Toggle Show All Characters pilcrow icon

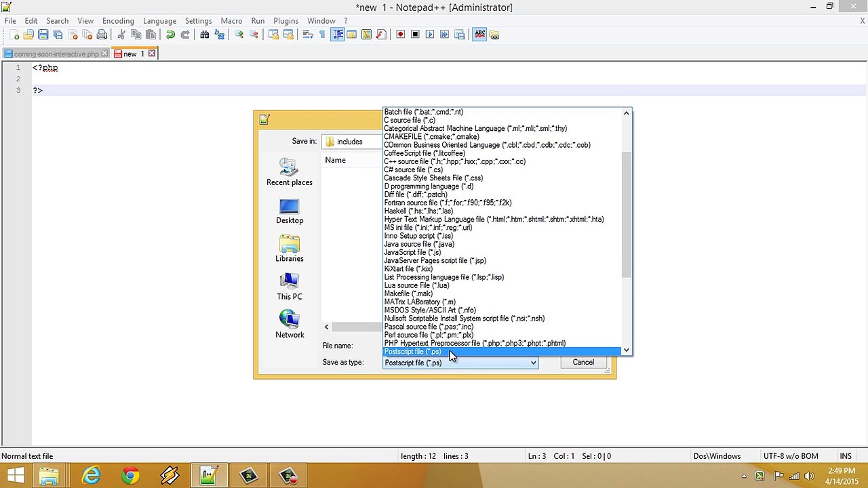[322, 35]
